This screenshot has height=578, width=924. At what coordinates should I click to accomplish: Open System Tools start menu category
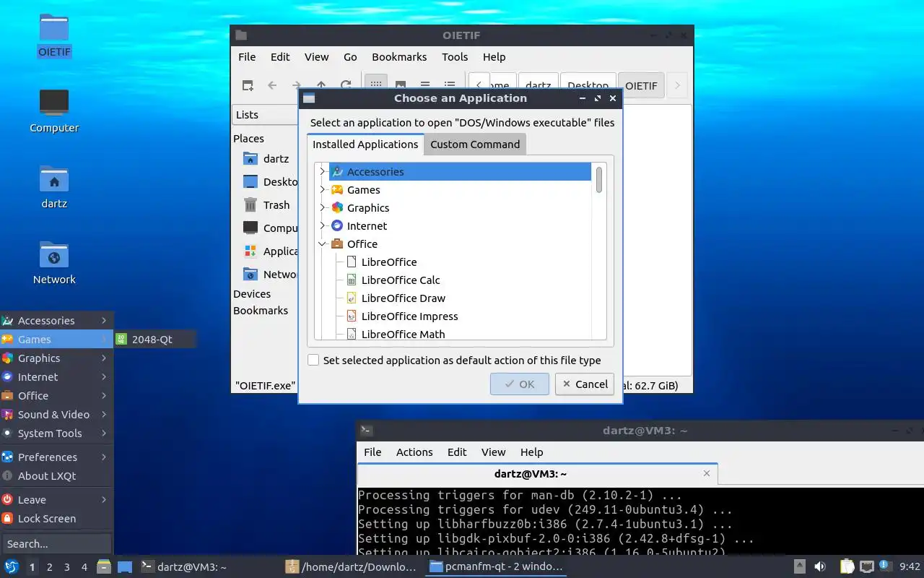[x=56, y=433]
